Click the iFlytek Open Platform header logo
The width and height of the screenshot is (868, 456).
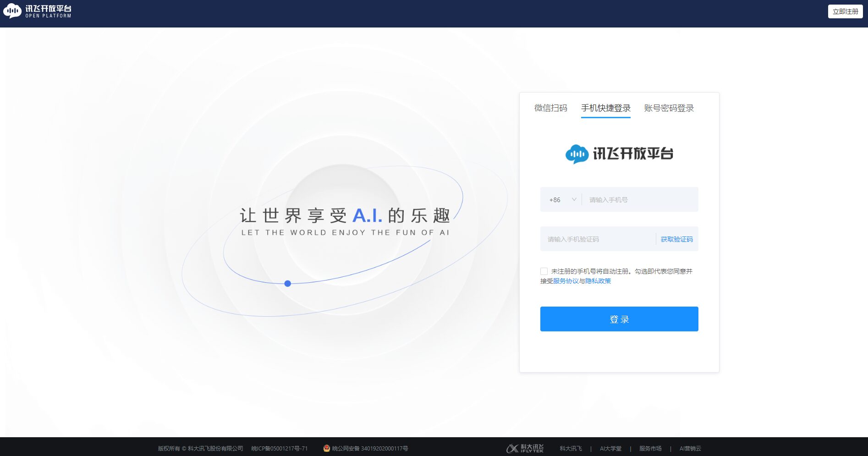point(38,11)
